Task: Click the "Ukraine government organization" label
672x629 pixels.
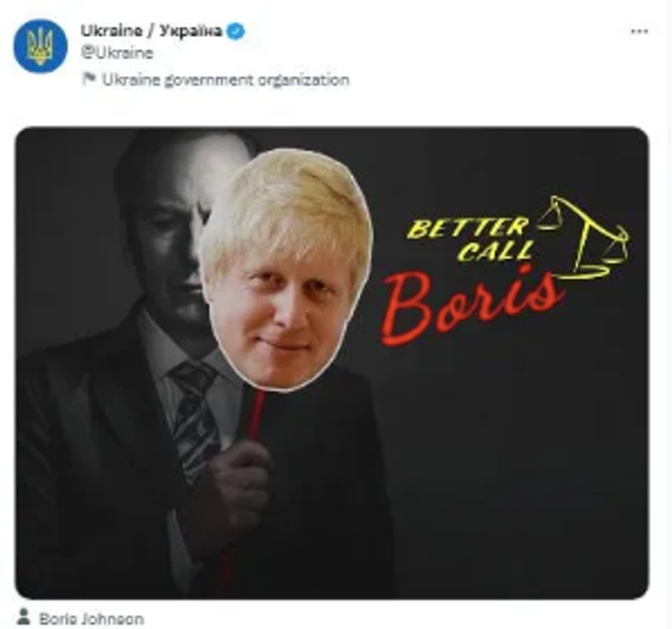Action: [x=226, y=79]
